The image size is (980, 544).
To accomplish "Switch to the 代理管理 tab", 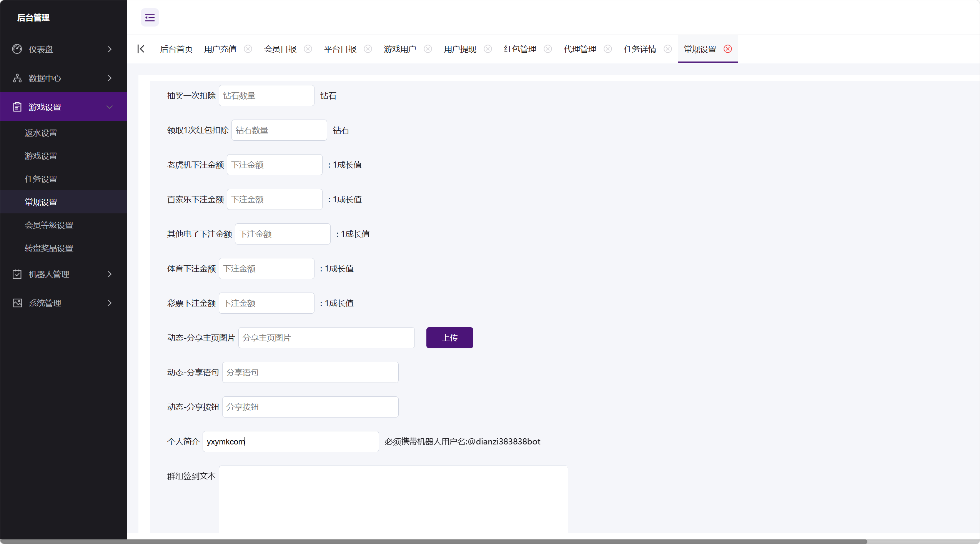I will [x=580, y=49].
